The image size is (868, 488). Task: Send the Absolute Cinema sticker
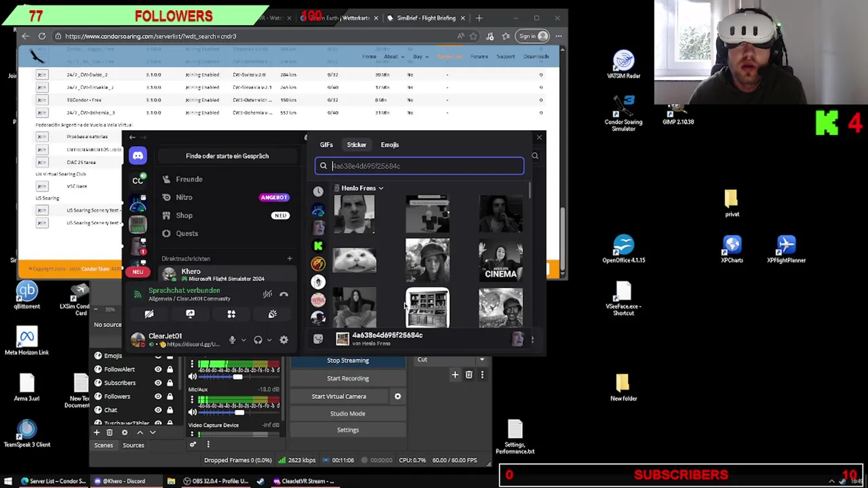coord(500,260)
